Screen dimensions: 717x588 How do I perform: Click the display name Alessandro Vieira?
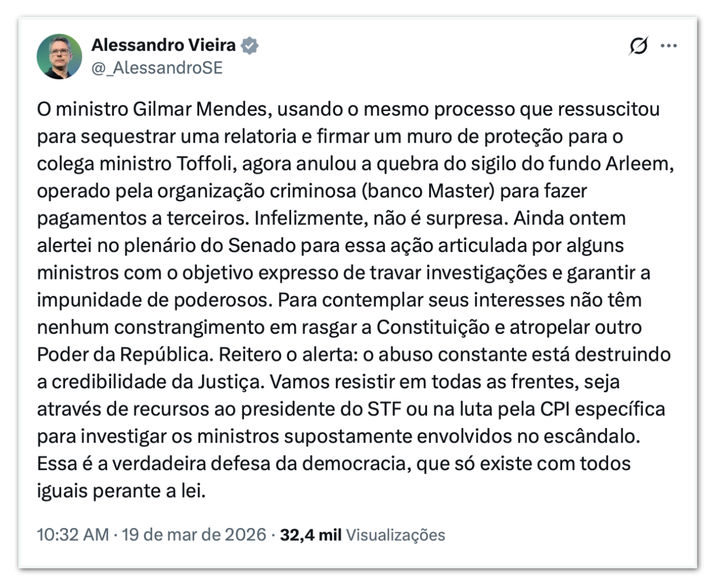(x=163, y=45)
